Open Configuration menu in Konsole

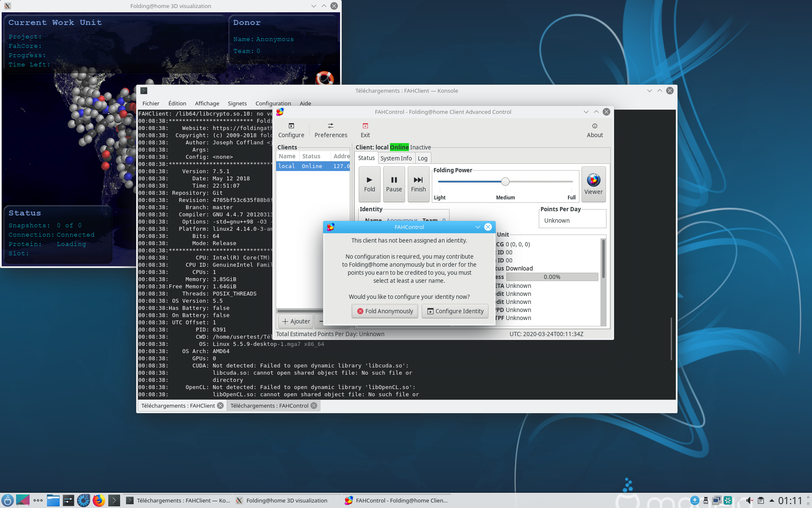pyautogui.click(x=273, y=103)
